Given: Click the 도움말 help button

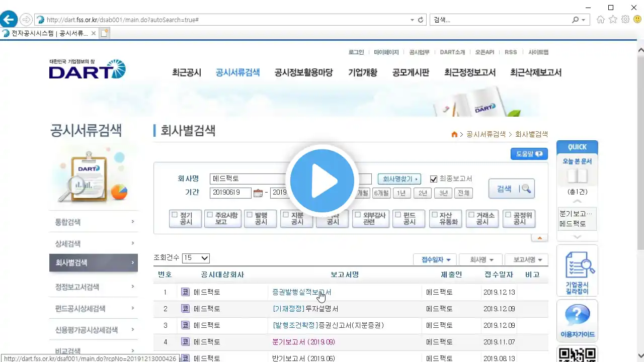Looking at the screenshot, I should (x=529, y=154).
